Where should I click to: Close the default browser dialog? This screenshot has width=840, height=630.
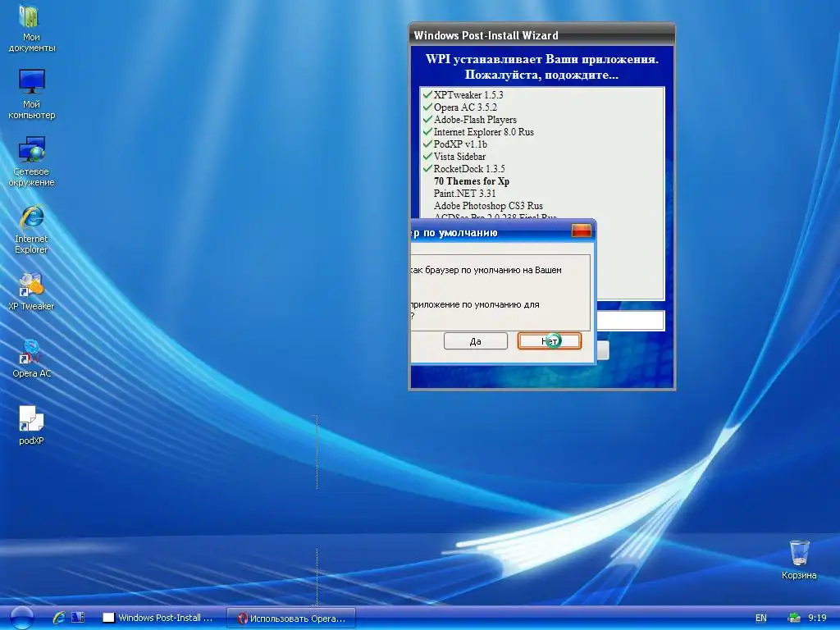582,231
